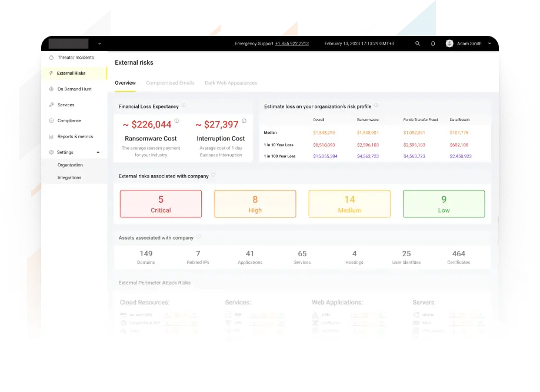Click the 9 Low risks card
The image size is (540, 392).
pyautogui.click(x=444, y=204)
